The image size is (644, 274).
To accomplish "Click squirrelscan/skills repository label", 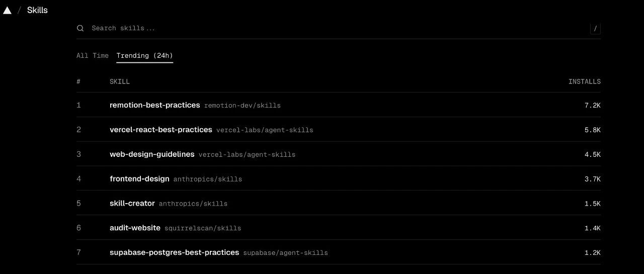I will pos(203,228).
